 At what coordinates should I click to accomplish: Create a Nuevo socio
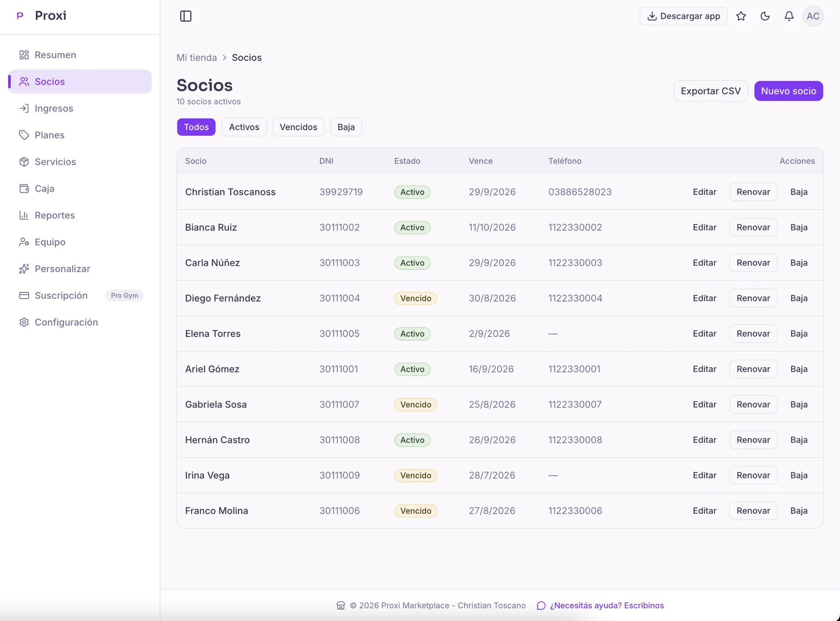(788, 91)
